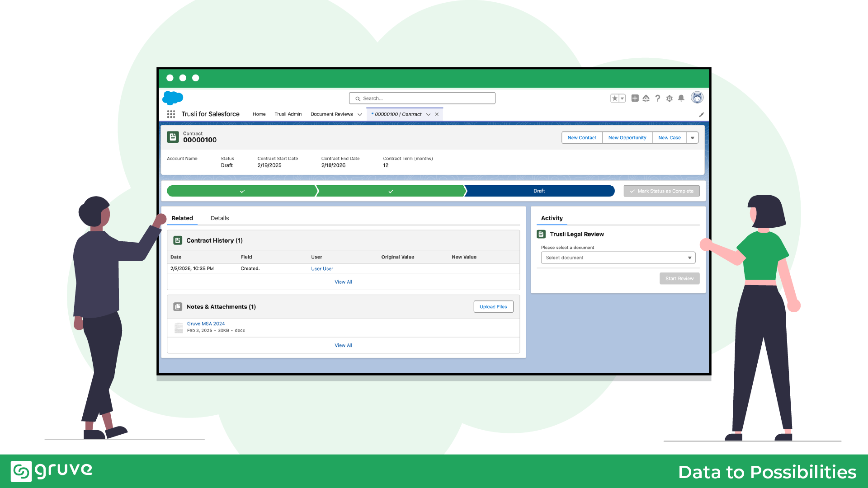This screenshot has width=868, height=488.
Task: Open the Trusli Admin tab
Action: click(288, 114)
